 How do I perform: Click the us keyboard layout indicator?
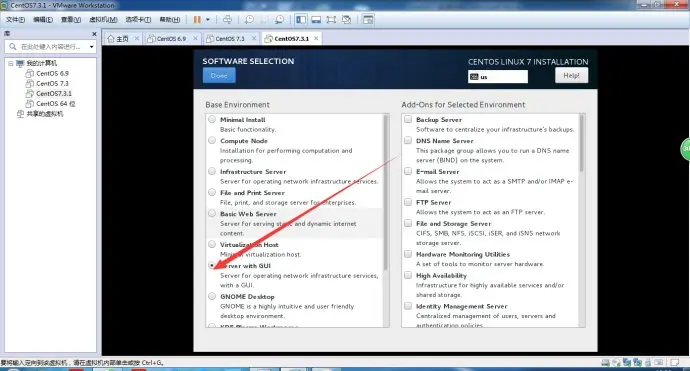(498, 77)
